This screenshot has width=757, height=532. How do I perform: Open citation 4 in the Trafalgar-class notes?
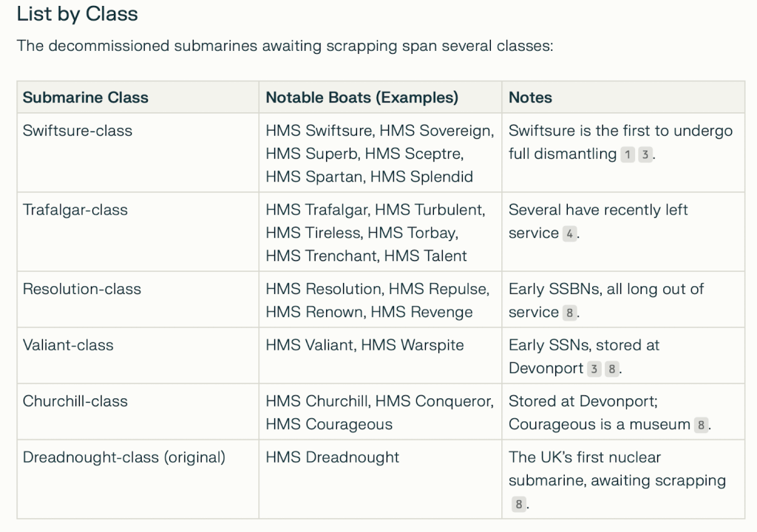569,233
